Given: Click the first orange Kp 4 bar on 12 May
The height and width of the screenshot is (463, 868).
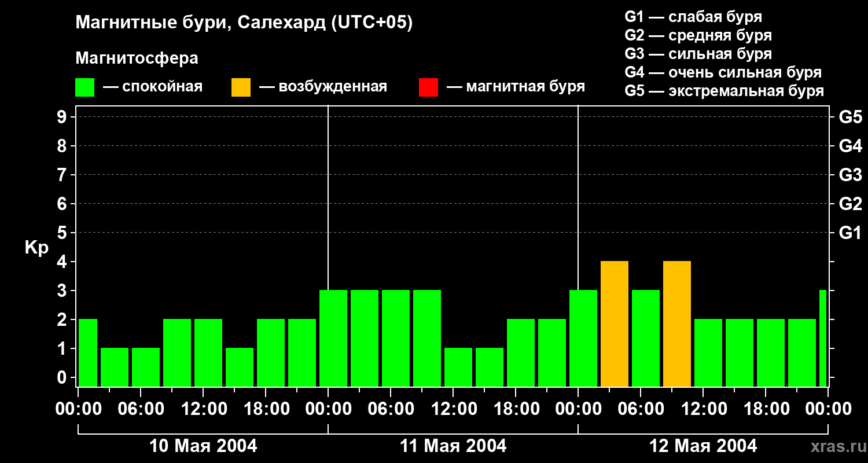Looking at the screenshot, I should [x=615, y=324].
